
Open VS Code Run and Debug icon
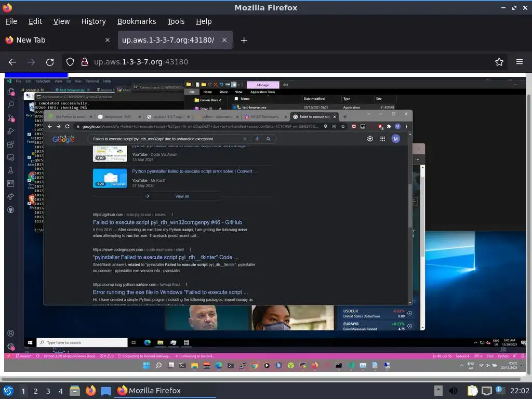[11, 131]
